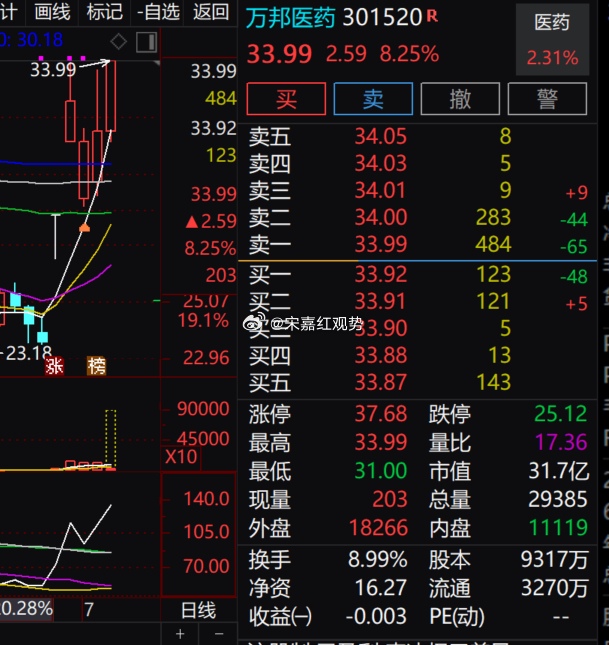Click 最低 value 31.00
Screen dimensions: 609x645
click(x=381, y=471)
